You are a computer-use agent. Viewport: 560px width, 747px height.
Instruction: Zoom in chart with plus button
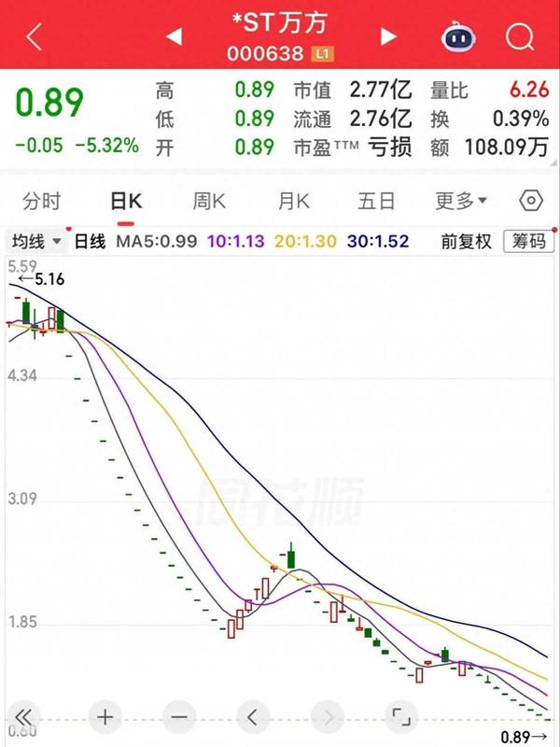(x=105, y=716)
